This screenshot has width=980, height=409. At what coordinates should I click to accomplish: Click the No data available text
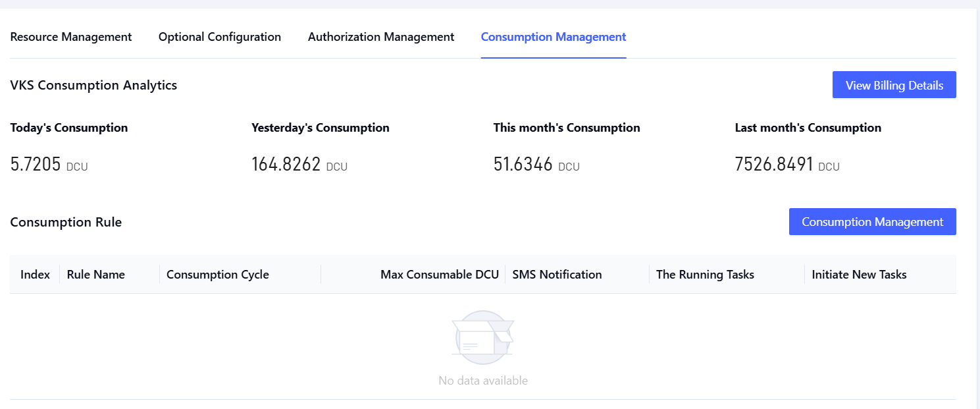[x=483, y=381]
